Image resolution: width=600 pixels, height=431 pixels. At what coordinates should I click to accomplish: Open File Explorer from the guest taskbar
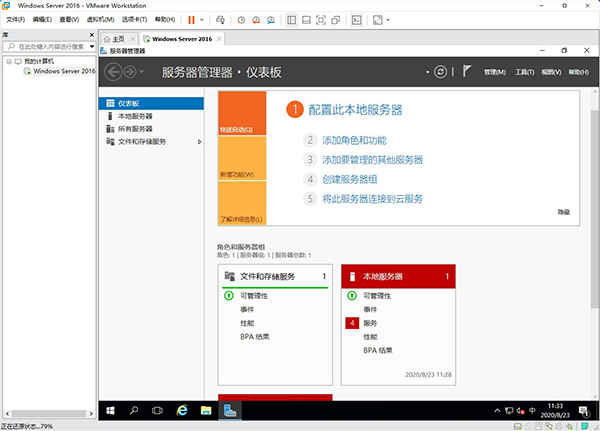coord(206,410)
